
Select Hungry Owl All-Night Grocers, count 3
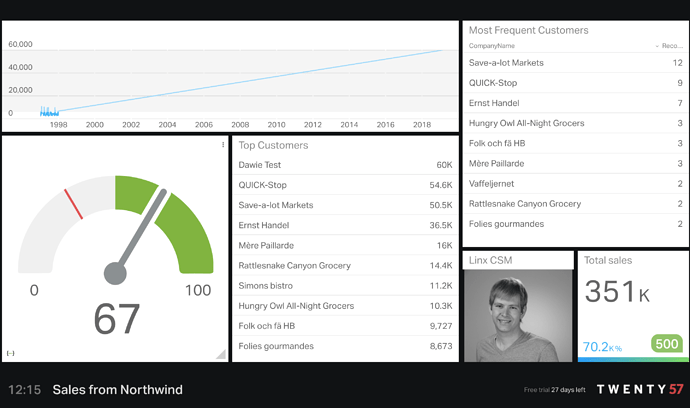(x=576, y=123)
